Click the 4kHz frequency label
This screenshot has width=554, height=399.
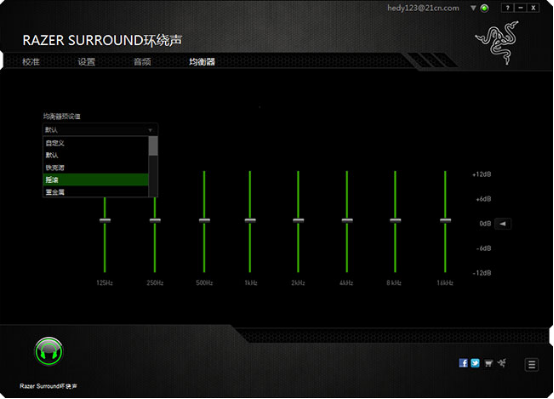pyautogui.click(x=346, y=283)
